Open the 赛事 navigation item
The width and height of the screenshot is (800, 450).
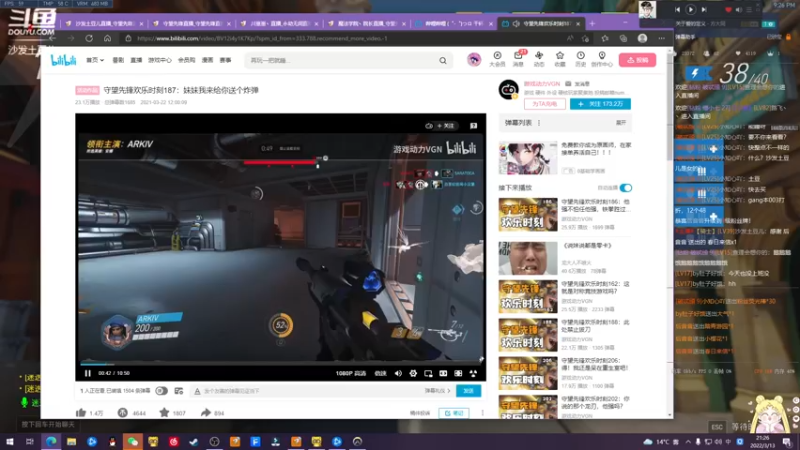[x=226, y=60]
